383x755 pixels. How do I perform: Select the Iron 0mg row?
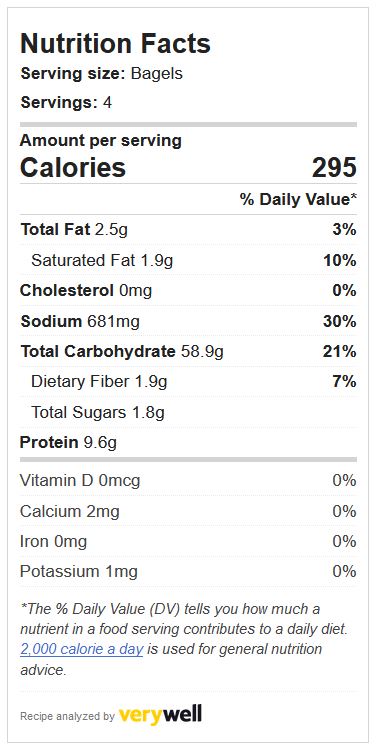click(188, 541)
